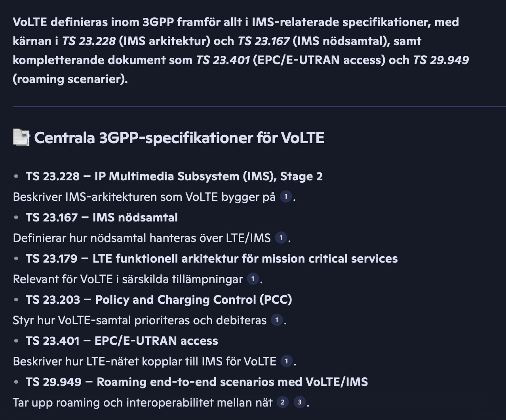Open citation 1 after 'över LTE/IMS'
This screenshot has width=506, height=420.
pos(281,238)
